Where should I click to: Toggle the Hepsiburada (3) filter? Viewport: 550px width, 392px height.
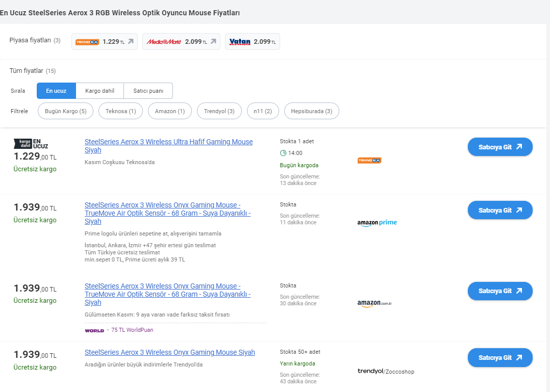(311, 111)
